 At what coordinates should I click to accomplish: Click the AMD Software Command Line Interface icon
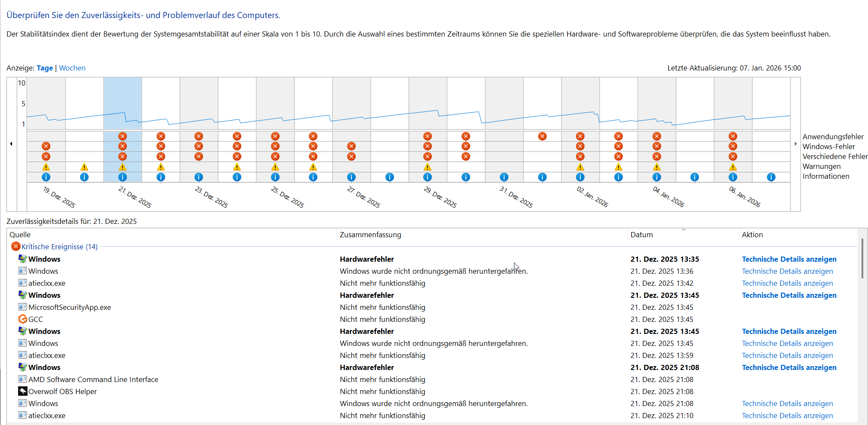[x=22, y=379]
